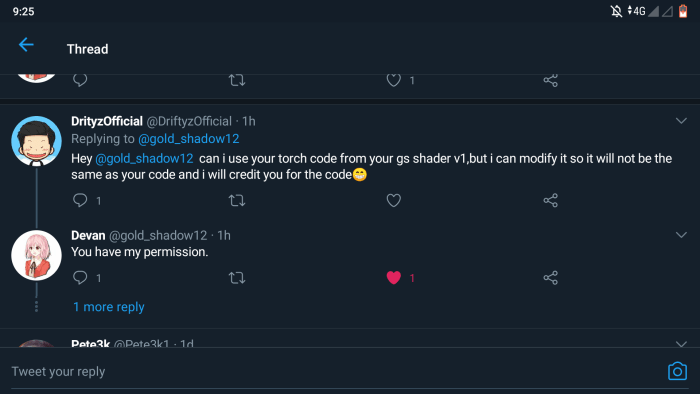Reply to Devan's permission tweet
The height and width of the screenshot is (394, 700).
pyautogui.click(x=80, y=278)
